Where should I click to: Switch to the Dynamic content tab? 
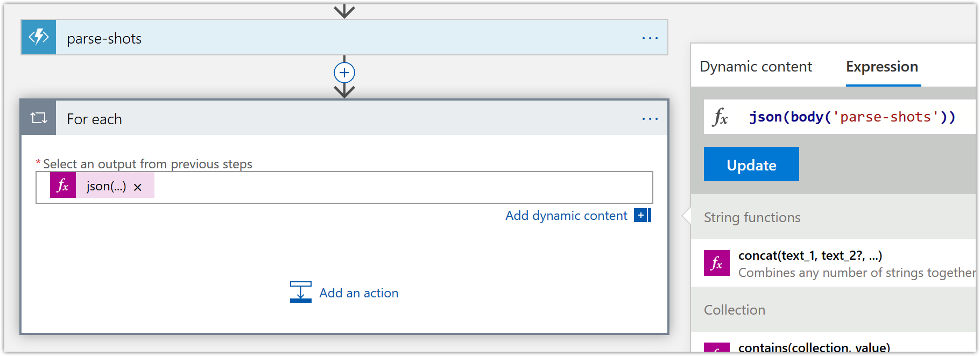coord(756,66)
